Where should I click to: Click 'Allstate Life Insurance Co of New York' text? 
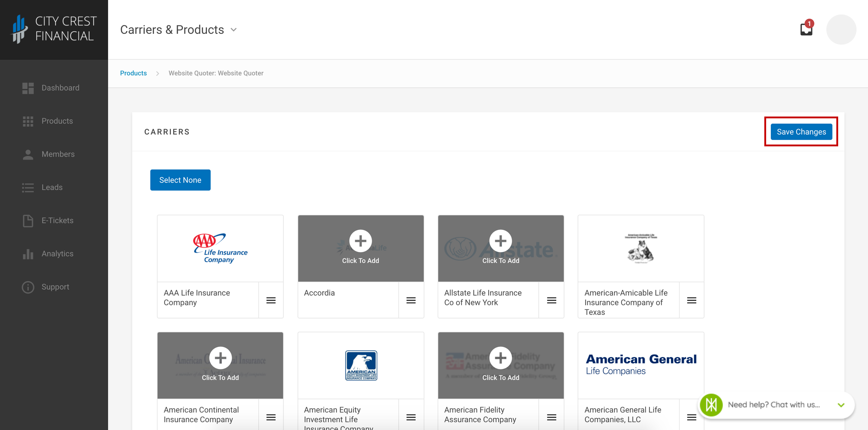(x=483, y=298)
